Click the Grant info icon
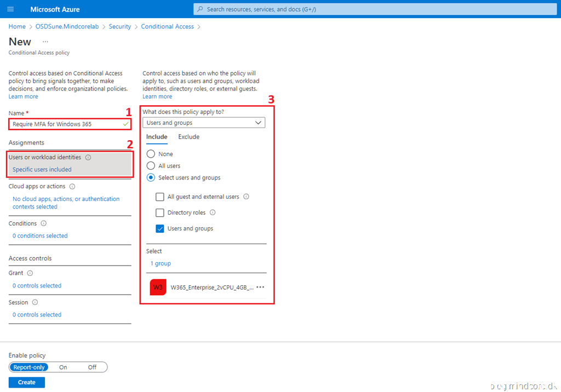This screenshot has width=561, height=392. 30,273
